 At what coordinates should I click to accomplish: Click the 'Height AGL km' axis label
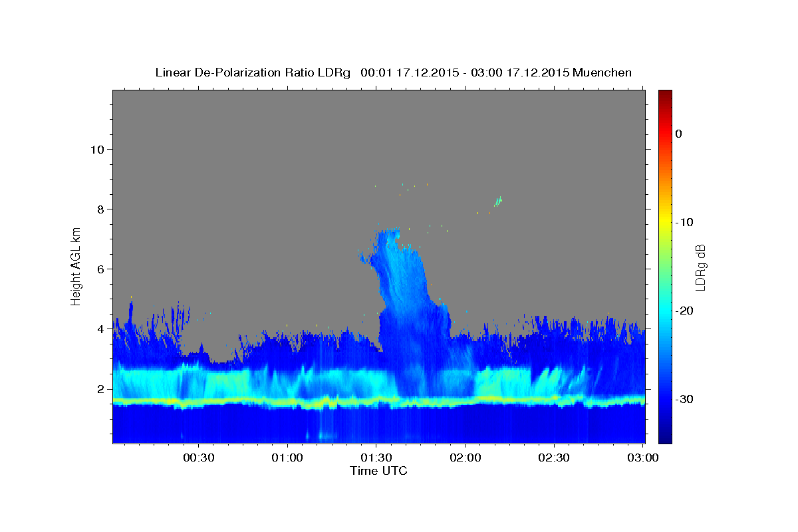pyautogui.click(x=76, y=266)
